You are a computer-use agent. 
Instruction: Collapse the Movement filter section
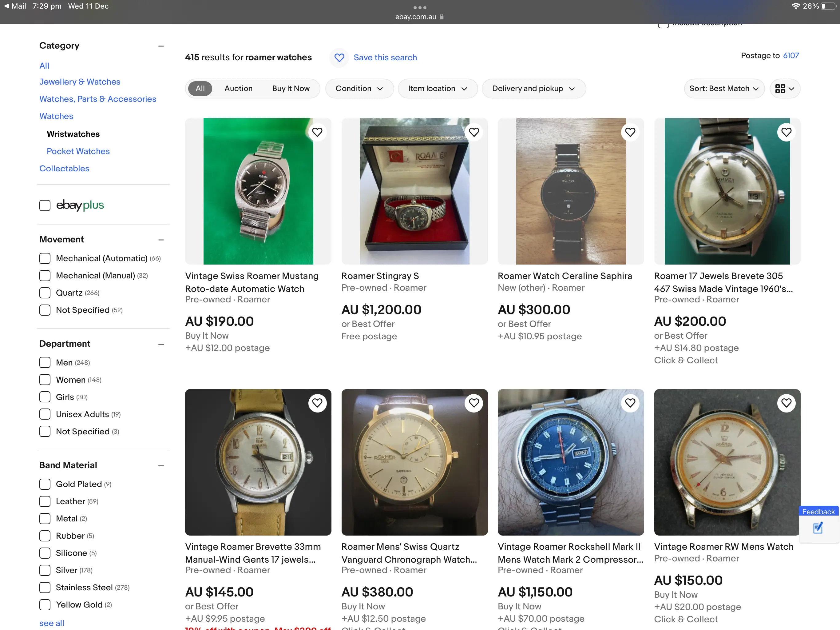point(161,240)
